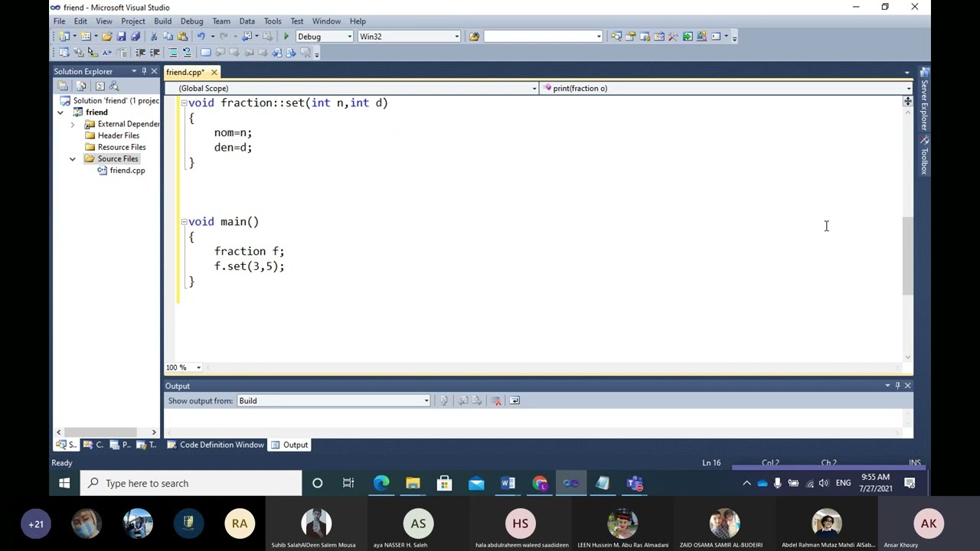980x551 pixels.
Task: Click the Windows taskbar search box
Action: pos(191,483)
